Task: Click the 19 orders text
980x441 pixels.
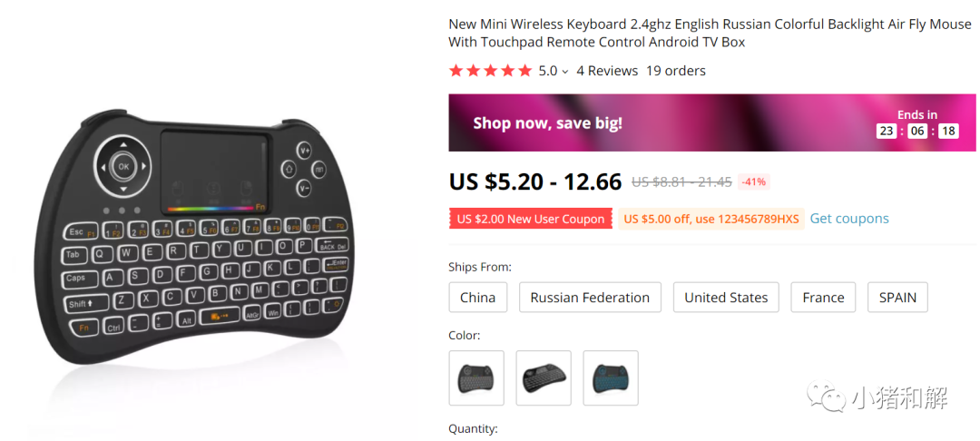Action: (x=675, y=71)
